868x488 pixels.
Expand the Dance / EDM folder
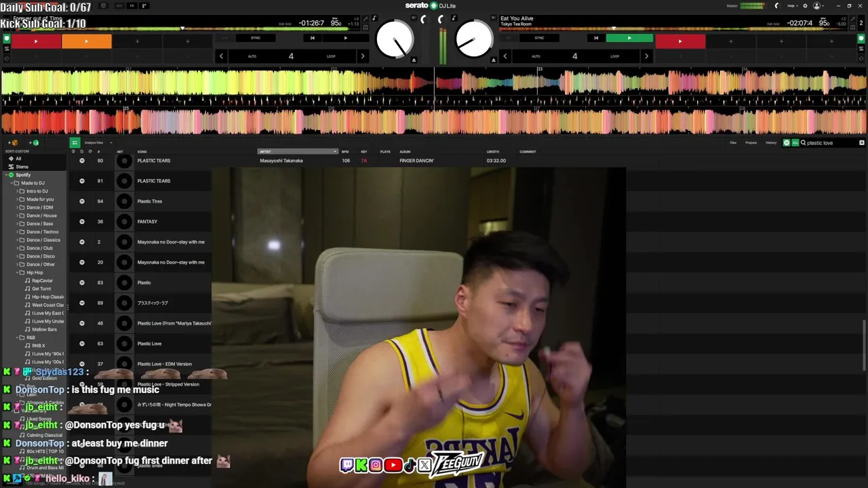coord(17,207)
